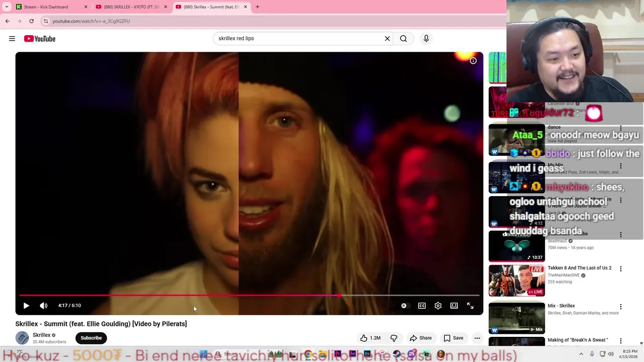
Task: Open the taskbar volume control
Action: pos(611,354)
